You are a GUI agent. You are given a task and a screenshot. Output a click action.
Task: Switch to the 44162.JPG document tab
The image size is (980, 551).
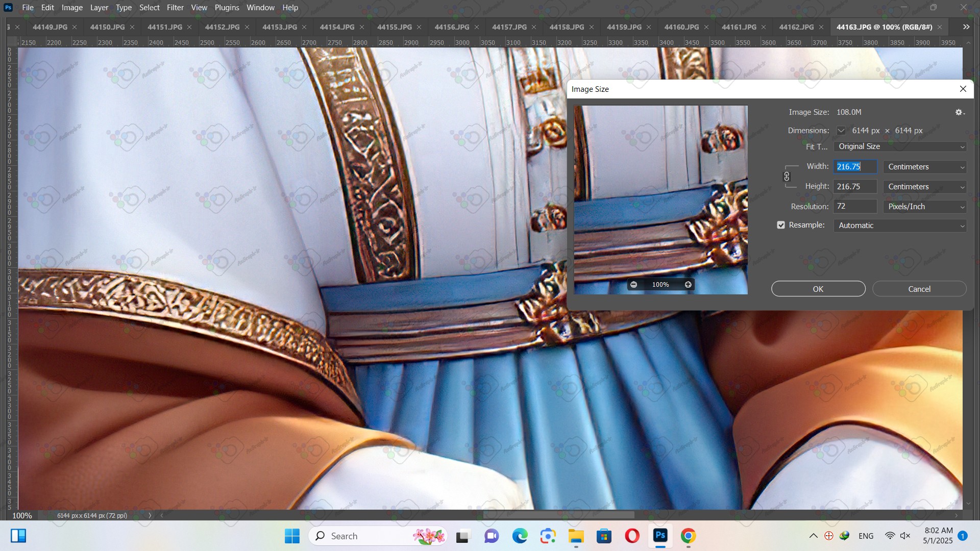coord(796,27)
